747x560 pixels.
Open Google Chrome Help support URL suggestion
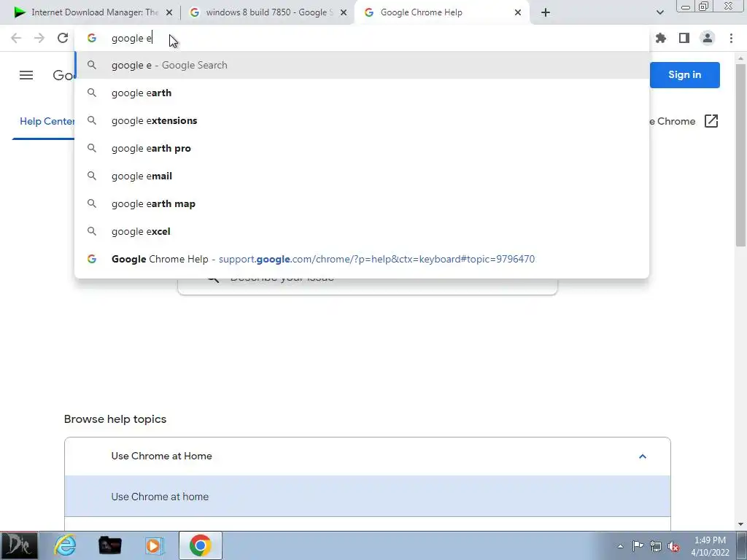click(x=362, y=259)
